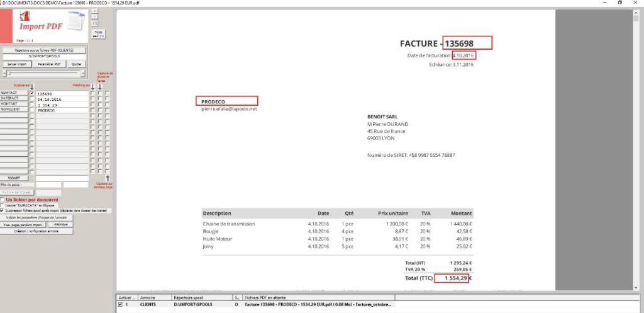The image size is (644, 313).
Task: Click the "Rupture sur" down arrow
Action: tap(32, 87)
